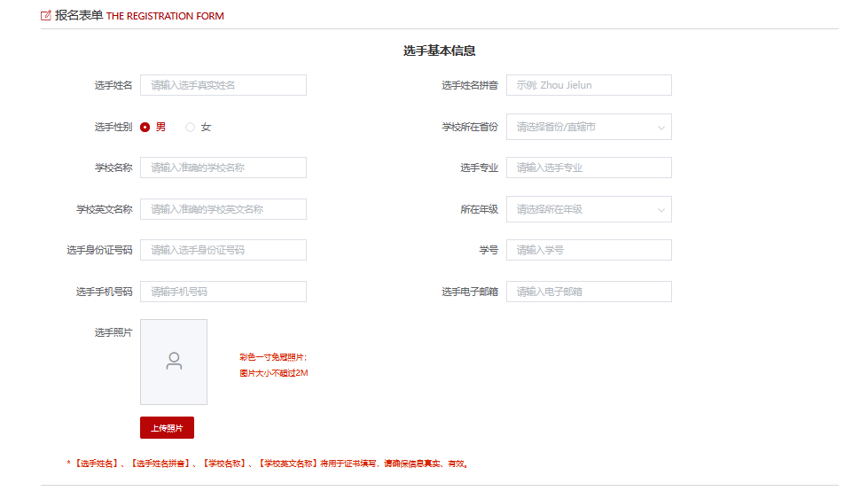Focus the 选手手机号码 phone number field
This screenshot has height=491, width=868.
223,292
